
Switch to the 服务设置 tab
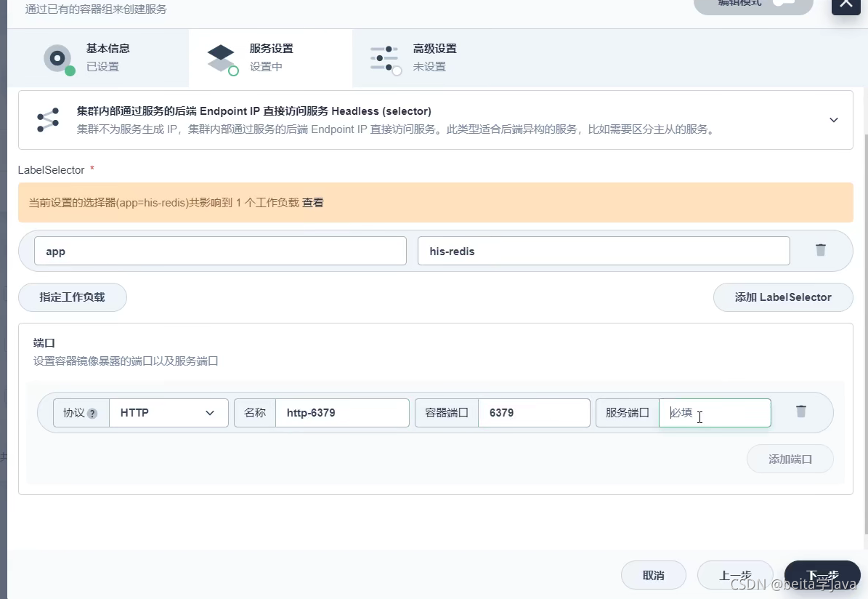(271, 58)
